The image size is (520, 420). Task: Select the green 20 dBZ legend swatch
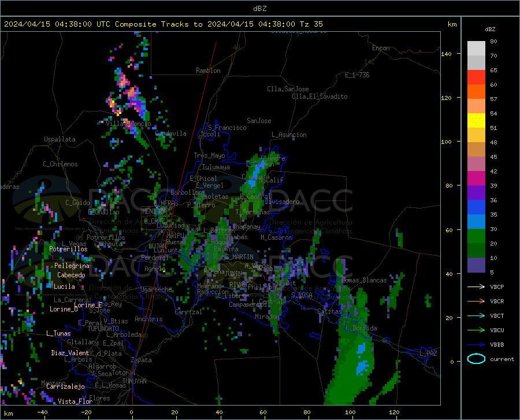(476, 236)
